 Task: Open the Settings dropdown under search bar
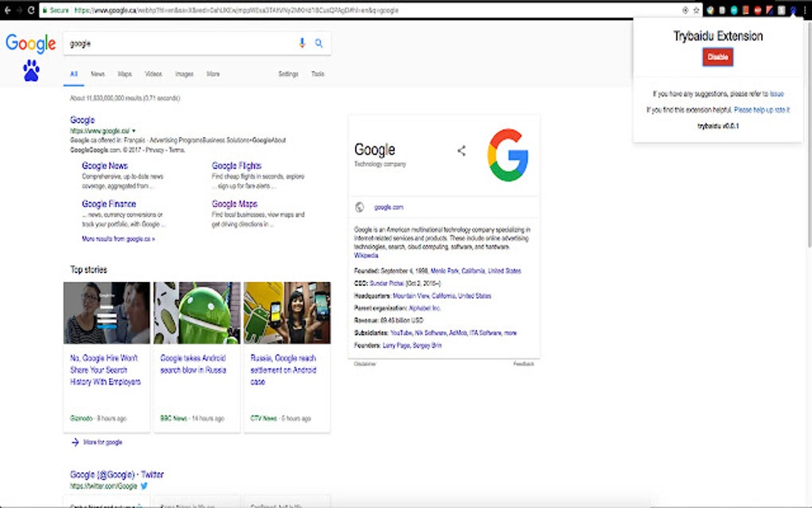tap(288, 74)
